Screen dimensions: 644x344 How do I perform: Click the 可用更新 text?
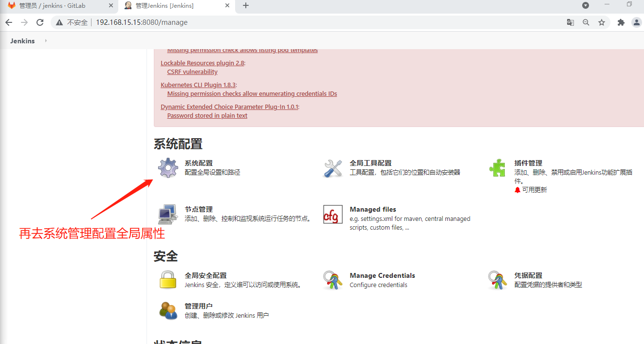(x=534, y=190)
